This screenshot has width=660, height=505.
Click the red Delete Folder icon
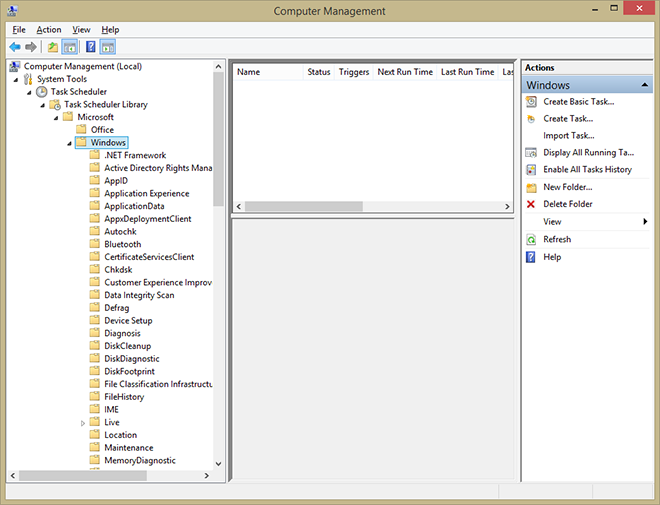[531, 204]
